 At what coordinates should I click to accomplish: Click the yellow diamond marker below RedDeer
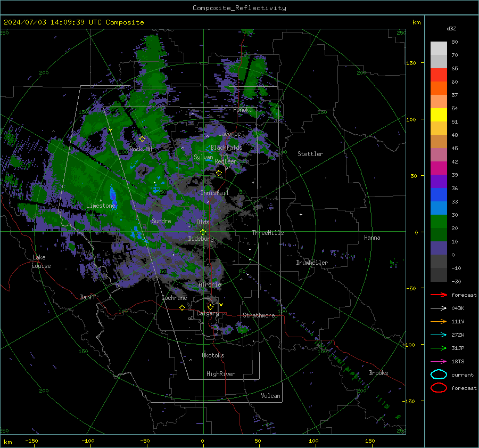point(219,173)
